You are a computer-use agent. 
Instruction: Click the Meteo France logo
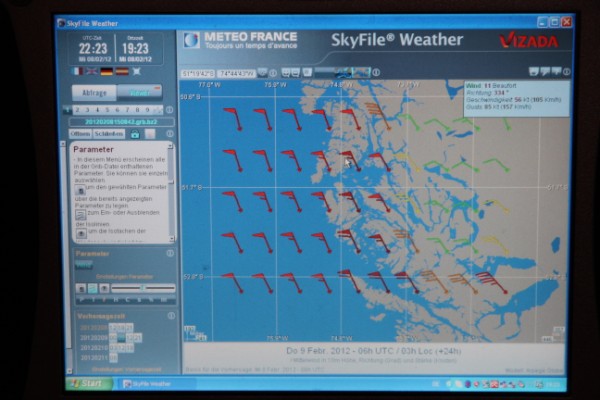click(x=240, y=40)
